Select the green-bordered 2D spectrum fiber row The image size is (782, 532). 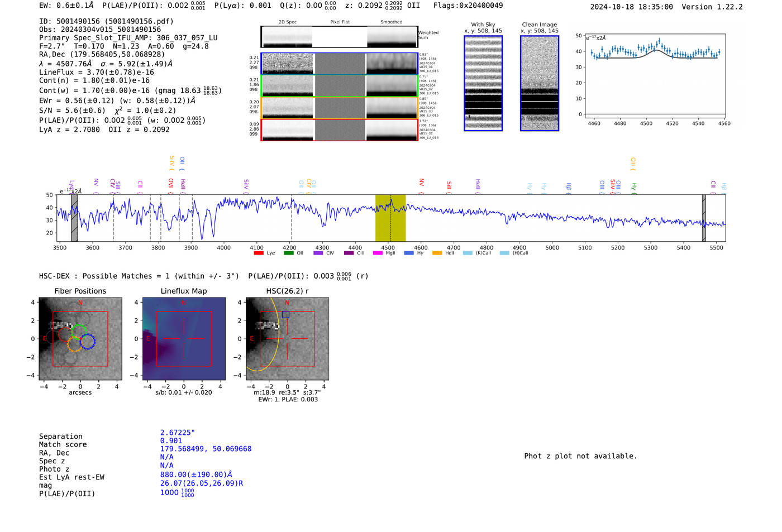(x=340, y=85)
